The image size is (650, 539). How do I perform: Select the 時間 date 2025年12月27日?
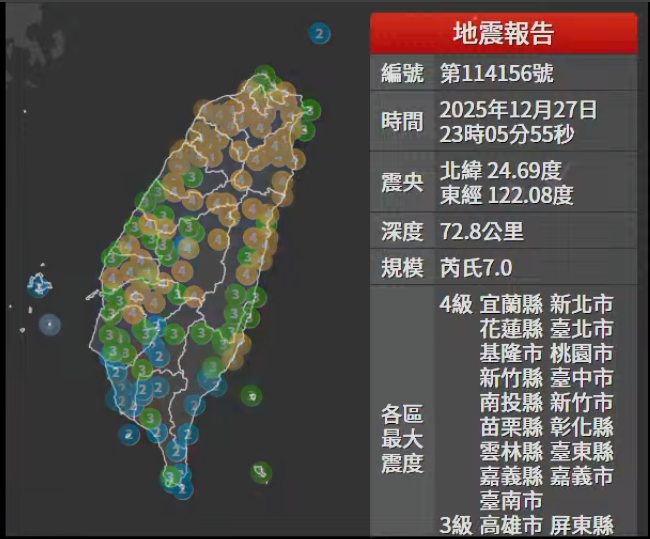pyautogui.click(x=518, y=109)
